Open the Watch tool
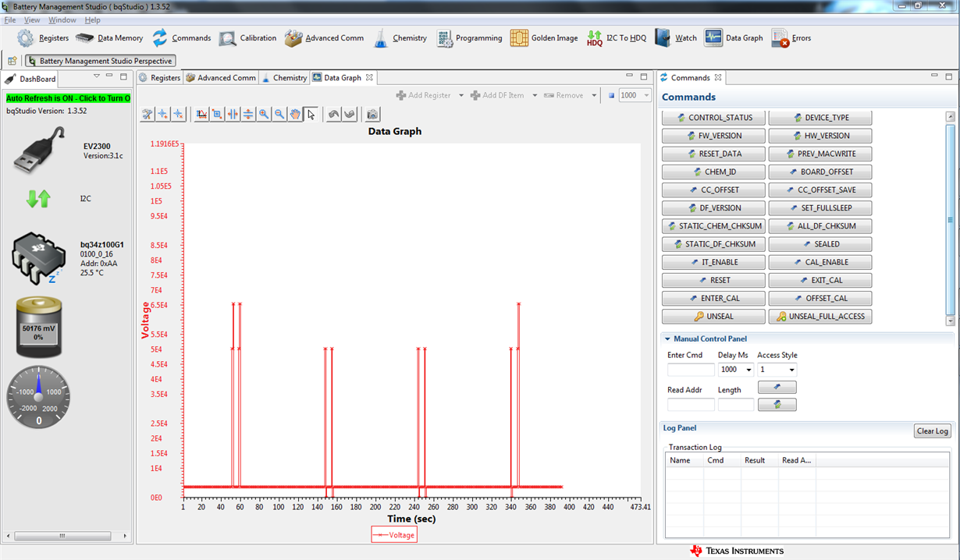This screenshot has width=960, height=560. click(675, 37)
